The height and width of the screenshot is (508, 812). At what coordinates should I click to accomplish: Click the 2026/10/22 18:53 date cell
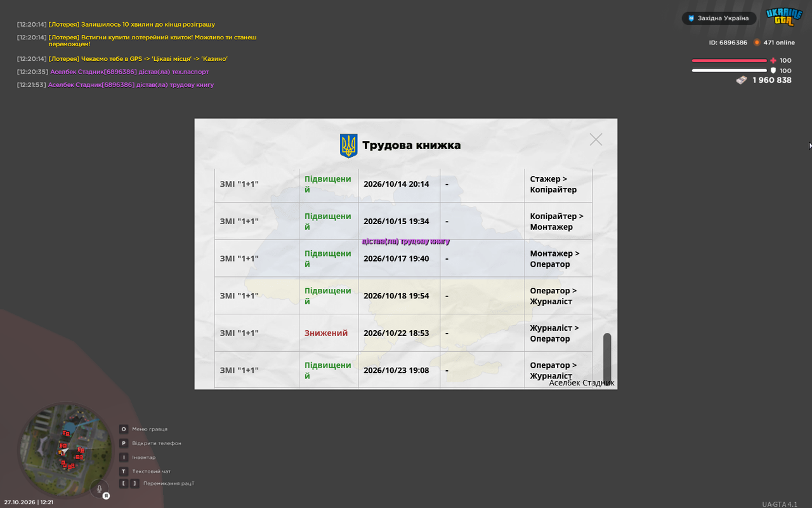[399, 333]
